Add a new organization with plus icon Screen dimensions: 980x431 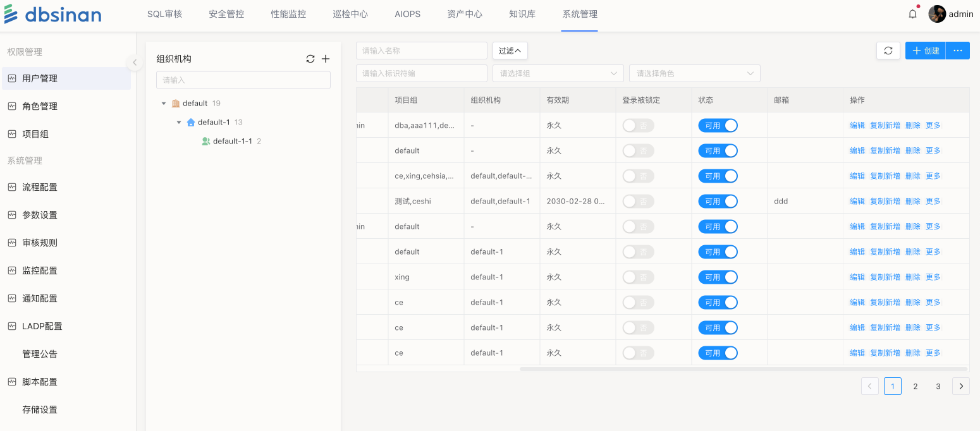326,59
